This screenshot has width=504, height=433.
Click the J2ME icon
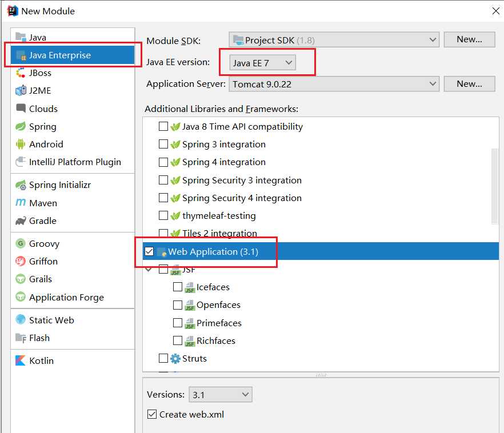click(21, 91)
